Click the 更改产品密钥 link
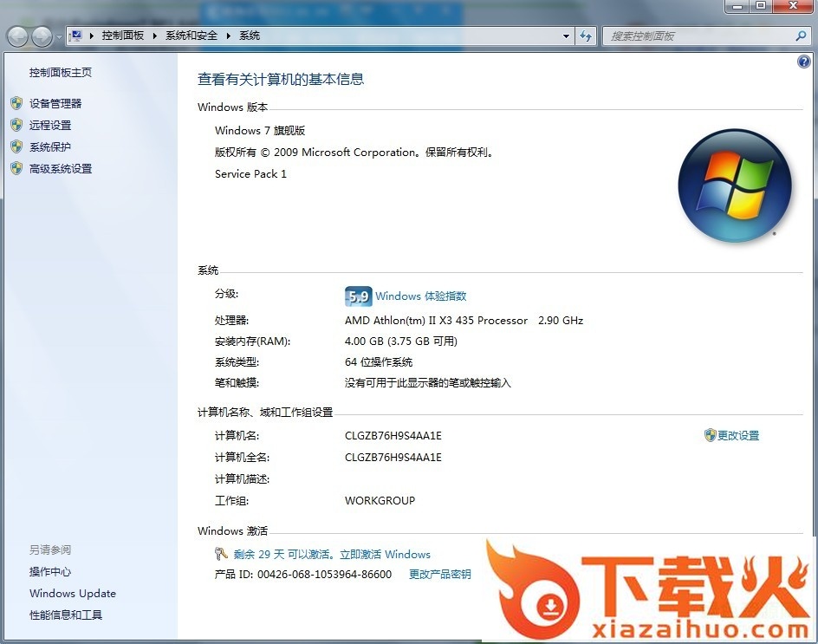 pyautogui.click(x=439, y=574)
